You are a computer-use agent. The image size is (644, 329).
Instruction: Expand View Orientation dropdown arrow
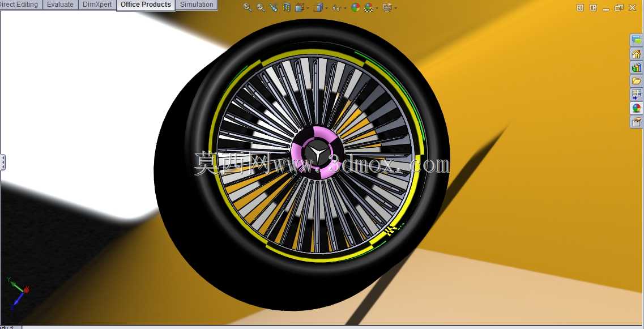point(308,8)
